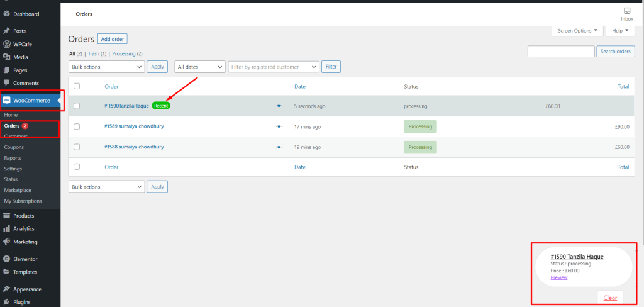
Task: Open WooCommerce Settings submenu item
Action: [x=13, y=169]
